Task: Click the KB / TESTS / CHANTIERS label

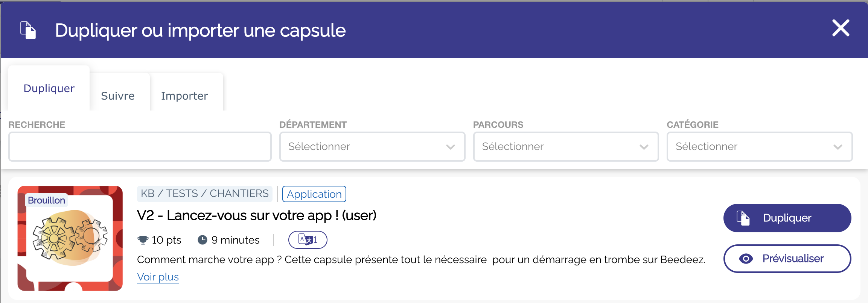Action: pos(204,194)
